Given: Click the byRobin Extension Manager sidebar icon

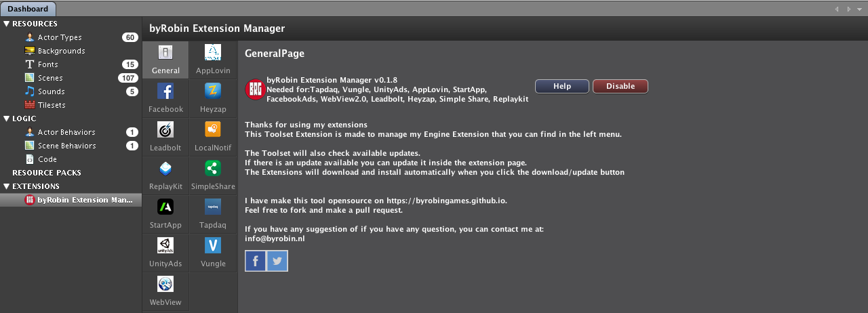Looking at the screenshot, I should point(30,200).
